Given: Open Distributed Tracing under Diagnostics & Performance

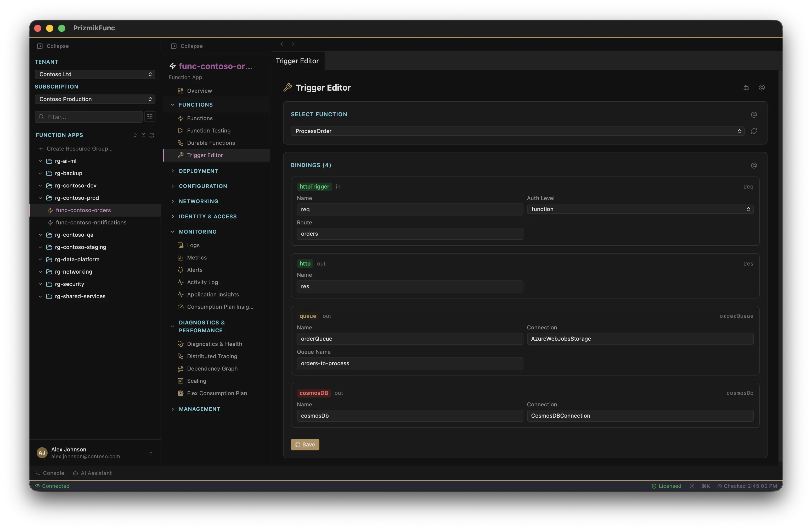Looking at the screenshot, I should (212, 356).
